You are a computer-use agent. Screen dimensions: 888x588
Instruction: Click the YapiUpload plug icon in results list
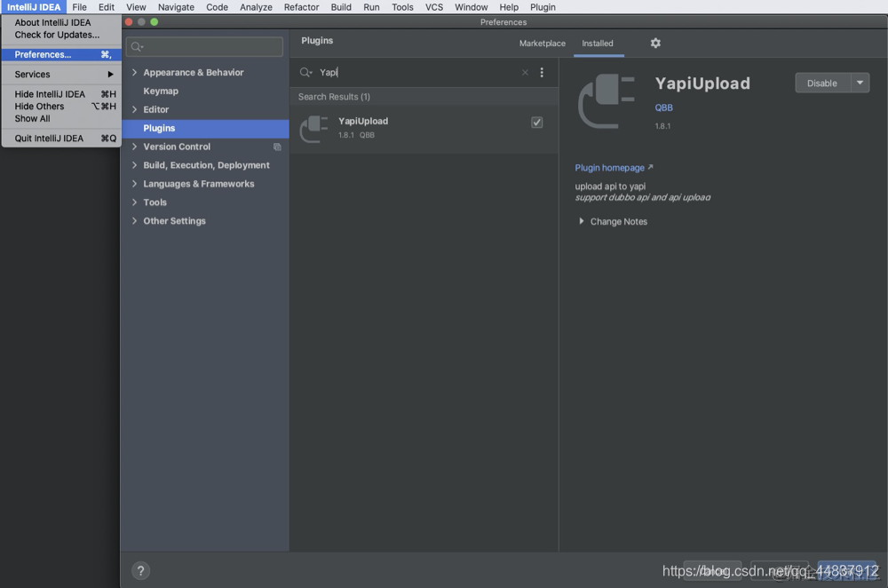coord(313,129)
